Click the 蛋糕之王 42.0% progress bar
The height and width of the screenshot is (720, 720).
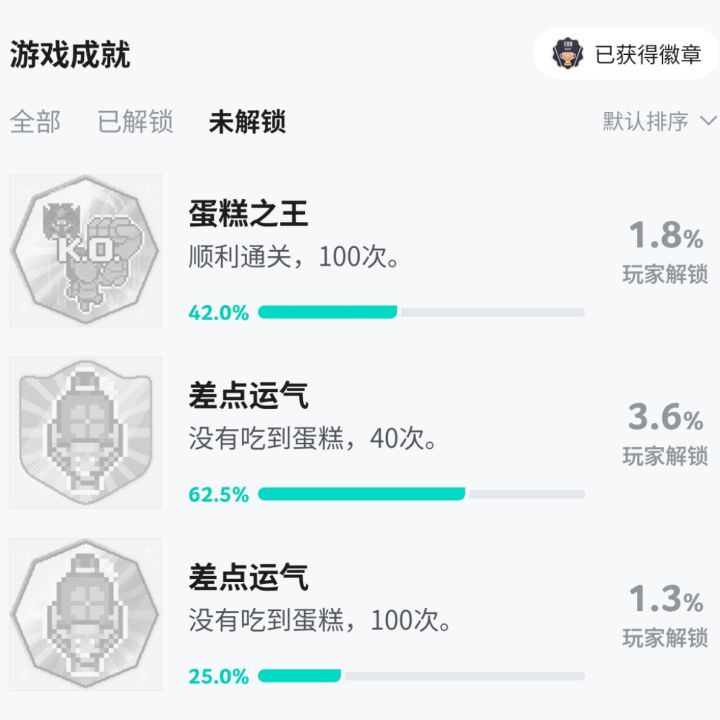coord(421,313)
